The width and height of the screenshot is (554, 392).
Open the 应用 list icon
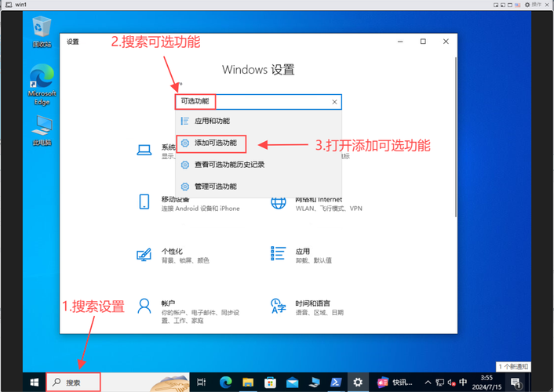[278, 253]
